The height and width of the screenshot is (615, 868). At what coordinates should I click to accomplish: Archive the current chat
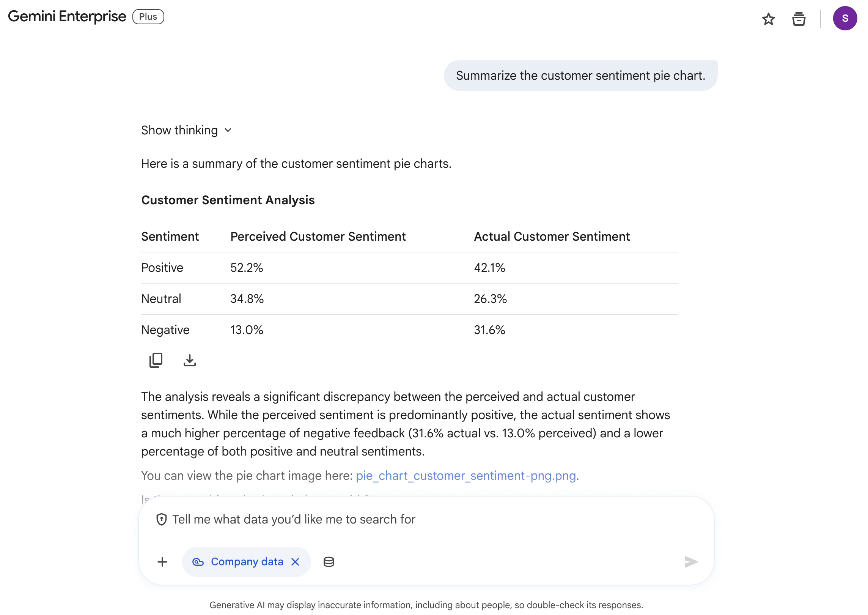point(798,19)
